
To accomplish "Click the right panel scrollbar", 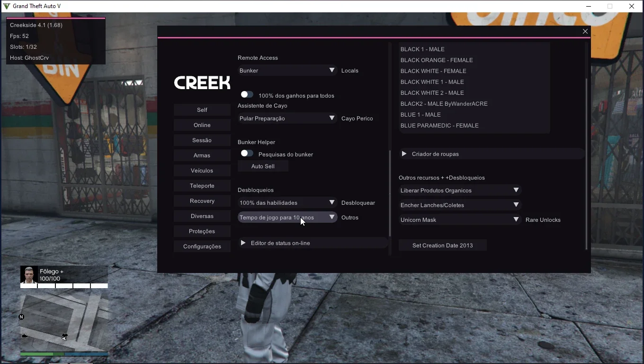I will point(586,164).
